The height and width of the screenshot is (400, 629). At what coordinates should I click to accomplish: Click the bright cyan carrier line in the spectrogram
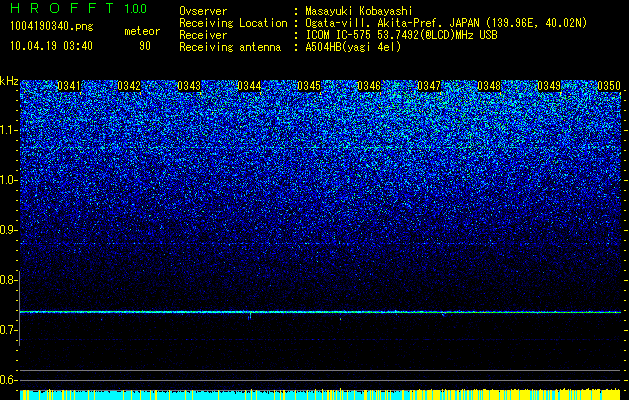click(320, 312)
